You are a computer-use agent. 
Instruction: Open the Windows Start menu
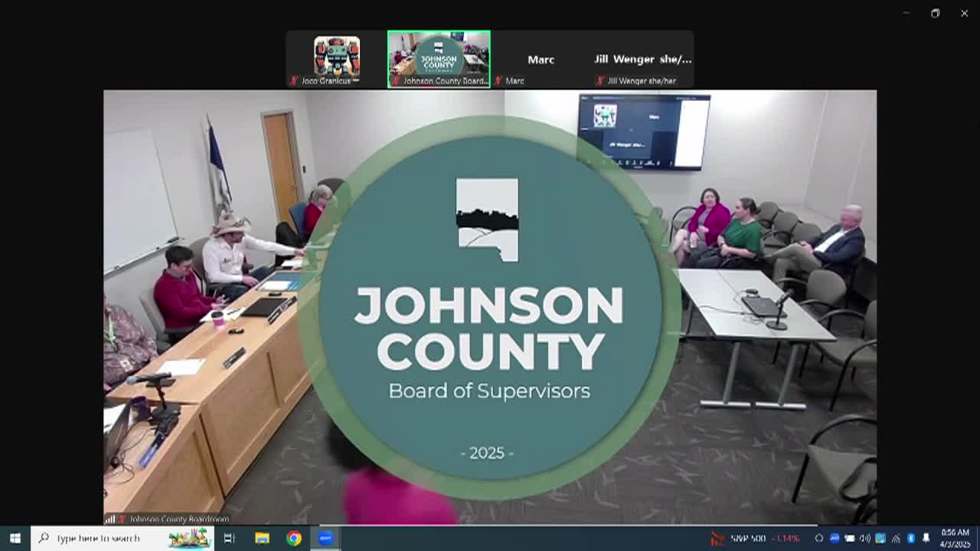[x=15, y=538]
